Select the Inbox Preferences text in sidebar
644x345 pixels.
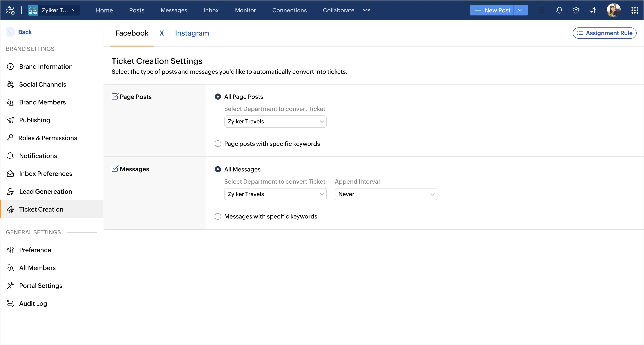tap(46, 174)
